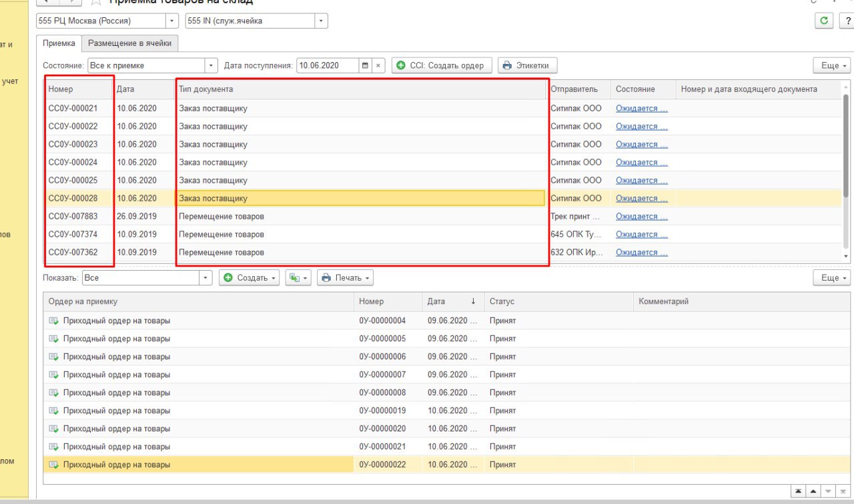Click order number 0У-00000021
Image resolution: width=854 pixels, height=504 pixels.
(x=382, y=447)
